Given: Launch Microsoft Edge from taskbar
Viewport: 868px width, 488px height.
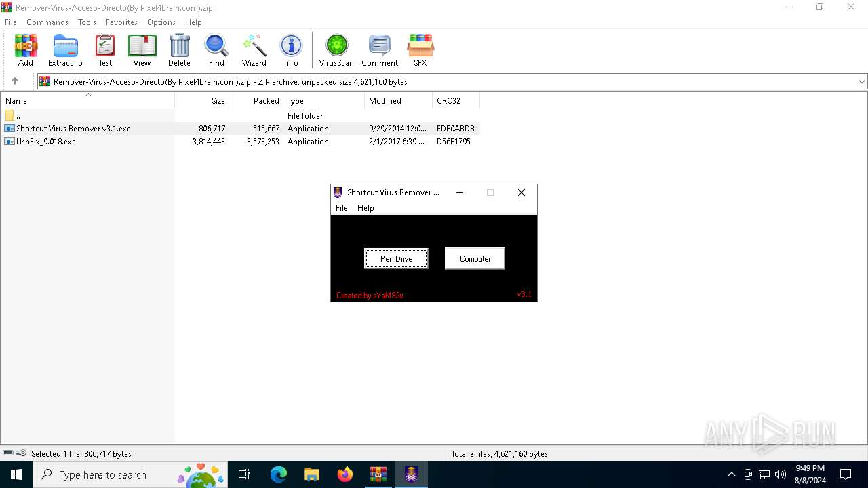Looking at the screenshot, I should click(x=279, y=474).
